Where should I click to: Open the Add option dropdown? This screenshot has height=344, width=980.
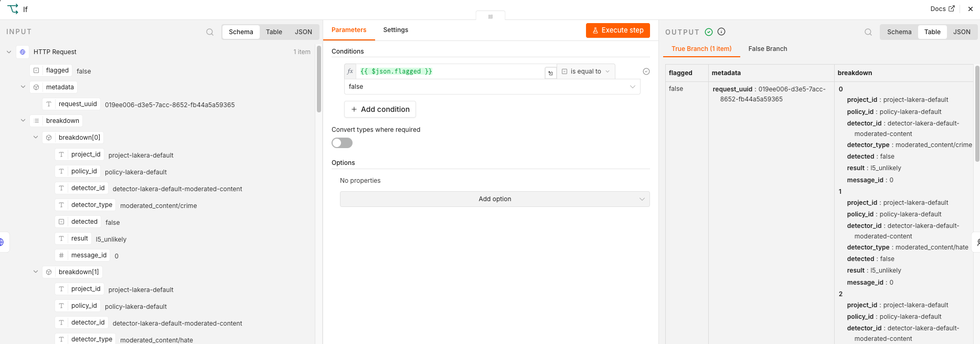coord(495,199)
